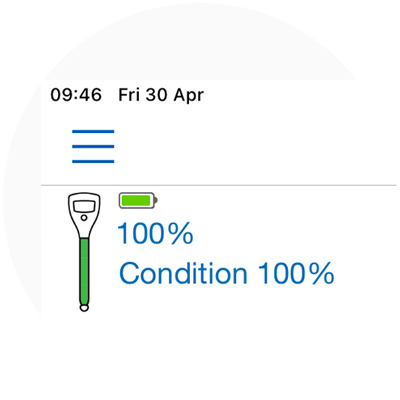Select the 100% battery percentage text
The image size is (400, 400).
pyautogui.click(x=155, y=233)
